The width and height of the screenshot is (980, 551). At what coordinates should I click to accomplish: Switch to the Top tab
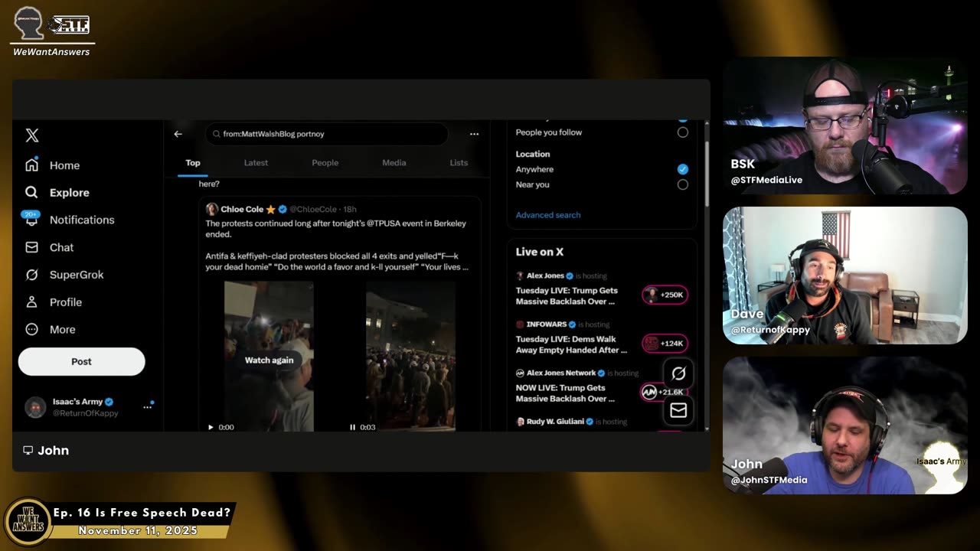pos(193,163)
